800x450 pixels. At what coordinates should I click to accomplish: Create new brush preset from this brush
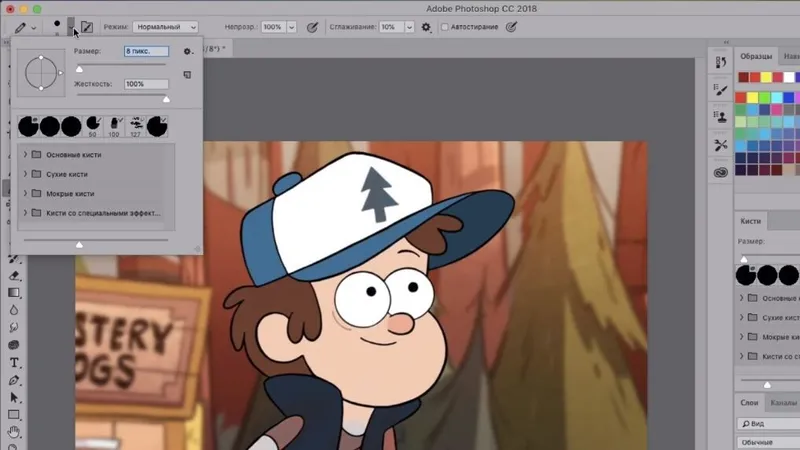[x=187, y=75]
